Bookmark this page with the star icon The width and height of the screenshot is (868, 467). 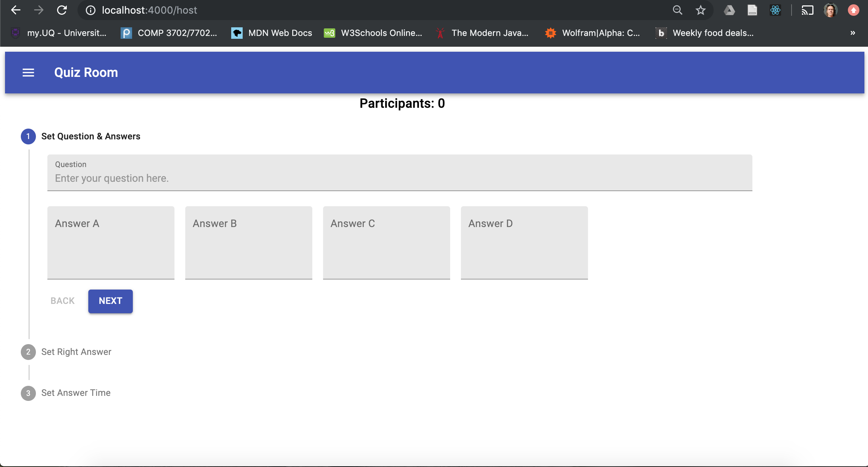(701, 10)
